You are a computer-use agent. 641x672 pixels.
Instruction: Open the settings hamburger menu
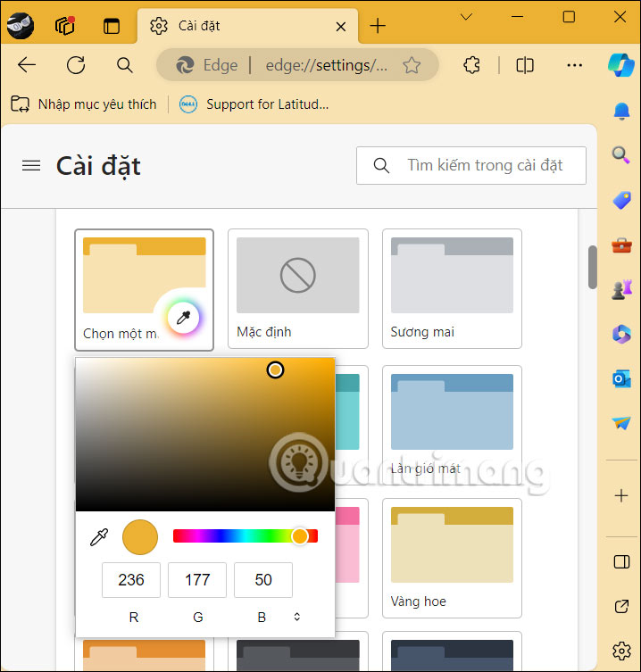pos(31,165)
